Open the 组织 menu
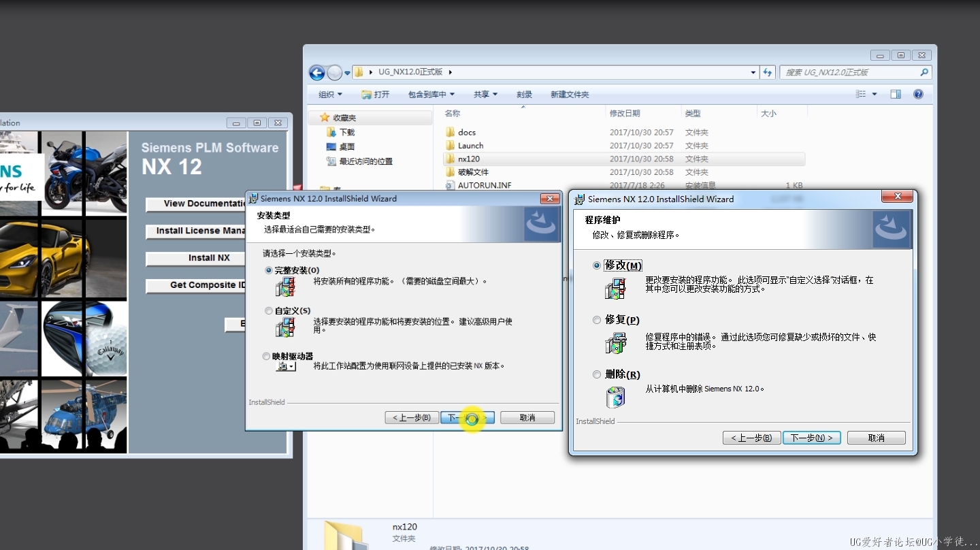The image size is (980, 550). click(331, 95)
